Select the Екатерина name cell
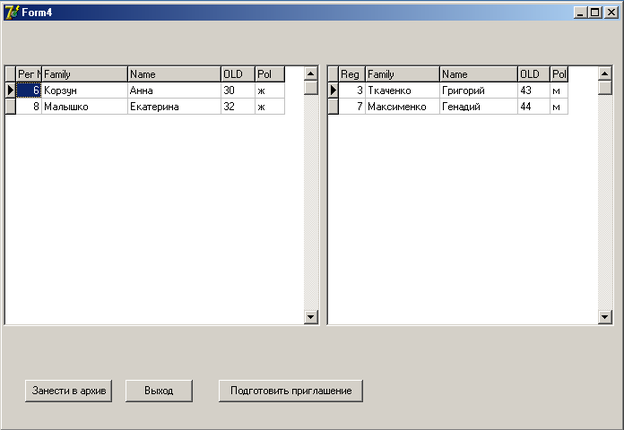 coord(174,107)
